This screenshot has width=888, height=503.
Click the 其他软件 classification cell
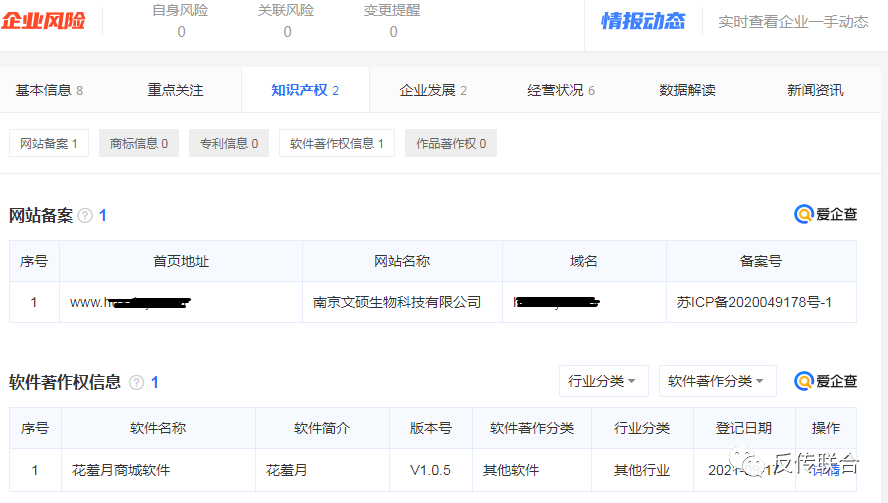click(x=532, y=470)
